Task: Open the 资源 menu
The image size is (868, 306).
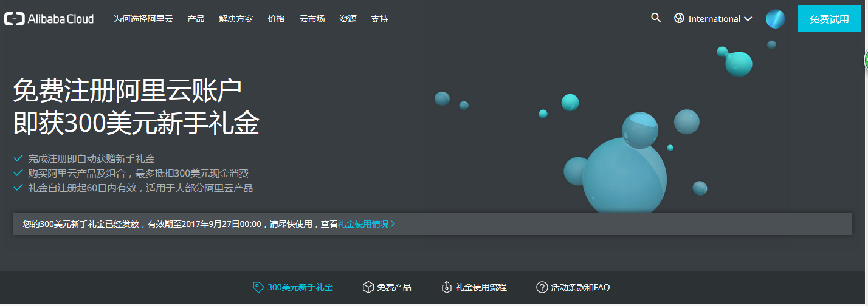Action: click(348, 19)
